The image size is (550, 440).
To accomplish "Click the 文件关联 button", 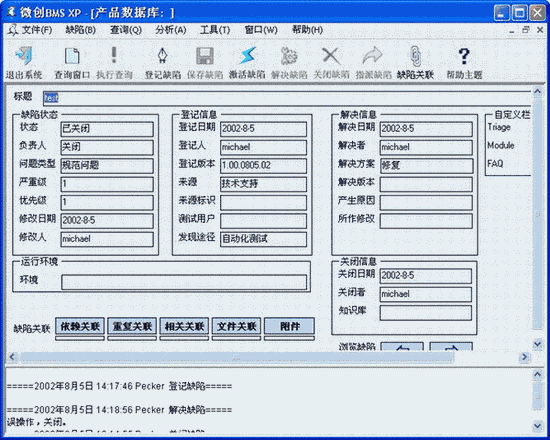I will [236, 326].
